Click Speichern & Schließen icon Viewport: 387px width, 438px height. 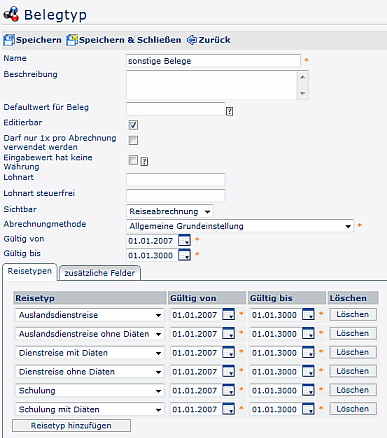[72, 40]
